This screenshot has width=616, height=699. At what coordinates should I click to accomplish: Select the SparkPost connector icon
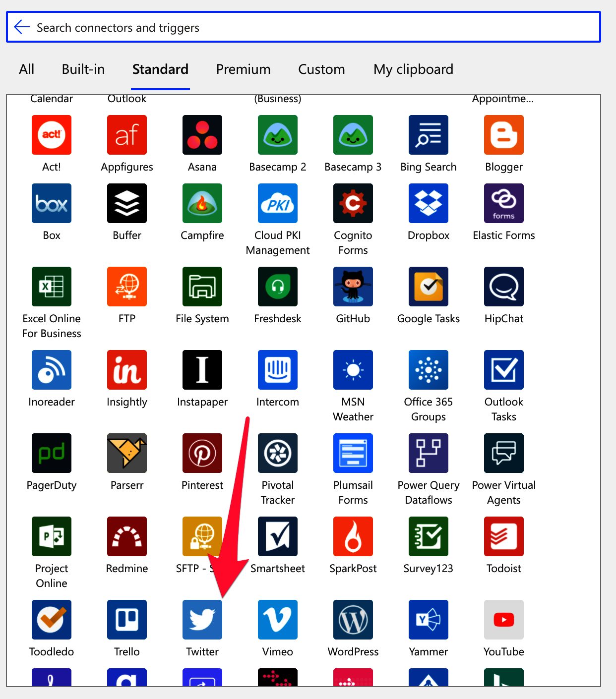pos(353,536)
